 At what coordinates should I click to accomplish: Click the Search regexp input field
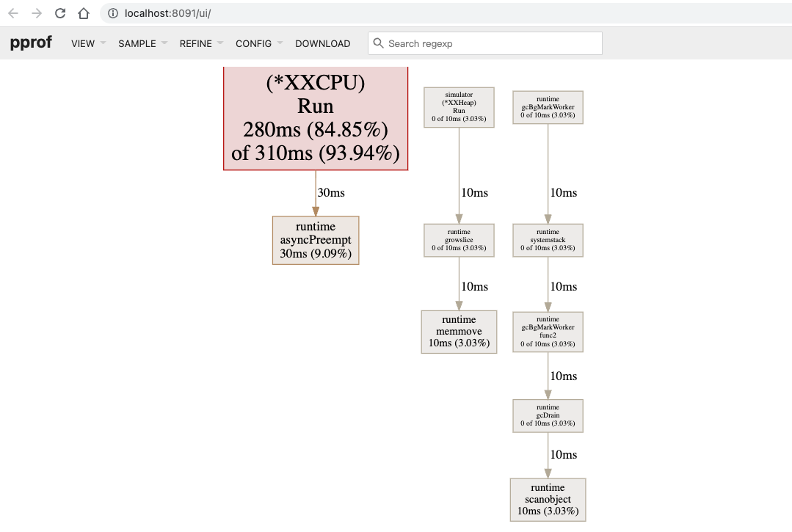pos(484,43)
